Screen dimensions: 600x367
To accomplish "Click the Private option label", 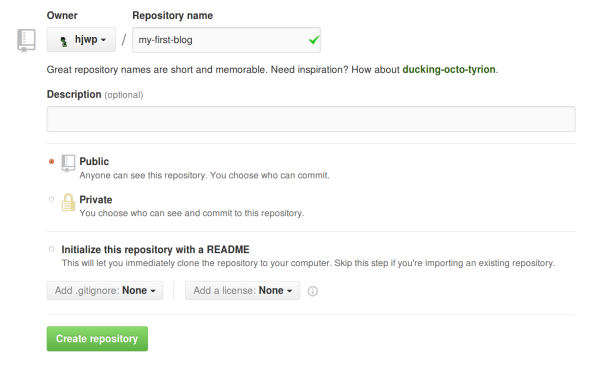I will point(96,200).
